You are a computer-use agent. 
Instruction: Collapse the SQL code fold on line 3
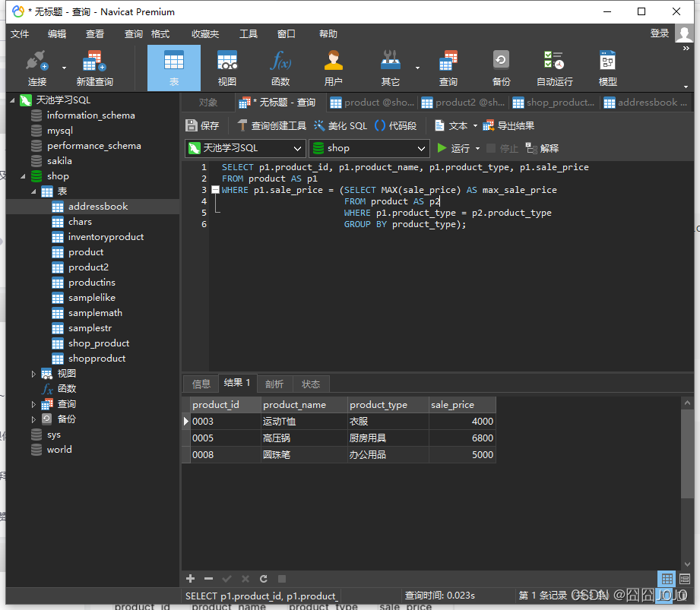(x=215, y=190)
